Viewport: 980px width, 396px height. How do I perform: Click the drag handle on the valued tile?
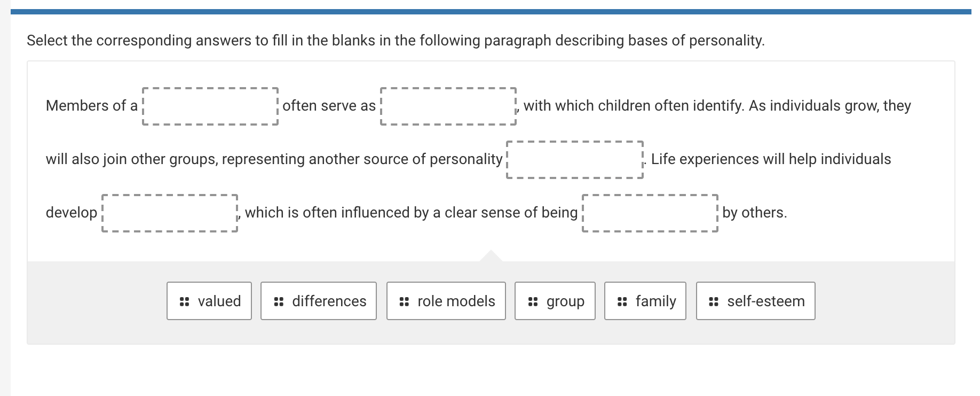click(x=184, y=301)
